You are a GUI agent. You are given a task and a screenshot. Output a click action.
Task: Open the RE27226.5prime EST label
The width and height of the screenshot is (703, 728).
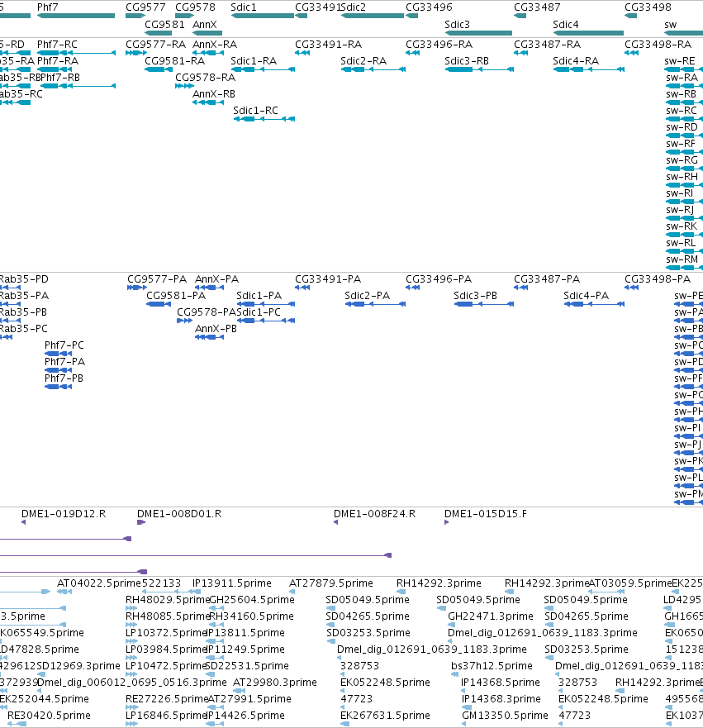[167, 699]
